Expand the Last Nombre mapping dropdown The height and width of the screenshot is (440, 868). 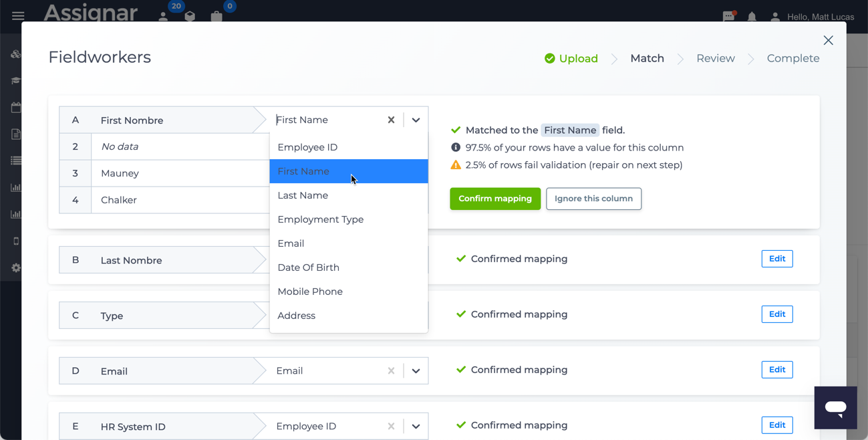click(x=416, y=259)
